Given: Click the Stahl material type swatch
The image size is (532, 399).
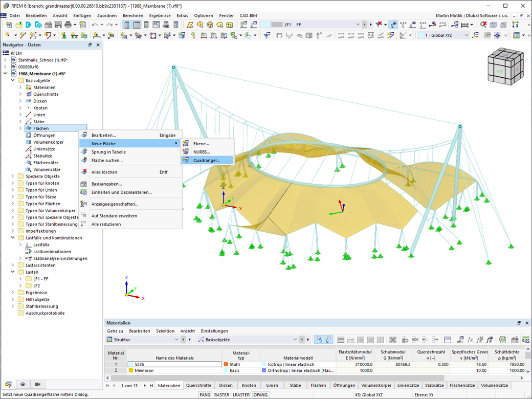Looking at the screenshot, I should tap(226, 364).
